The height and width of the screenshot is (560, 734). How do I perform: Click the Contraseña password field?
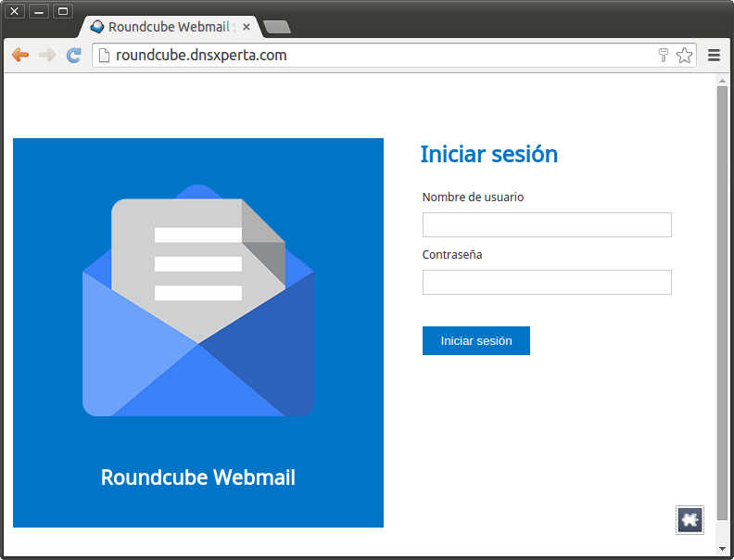[547, 283]
